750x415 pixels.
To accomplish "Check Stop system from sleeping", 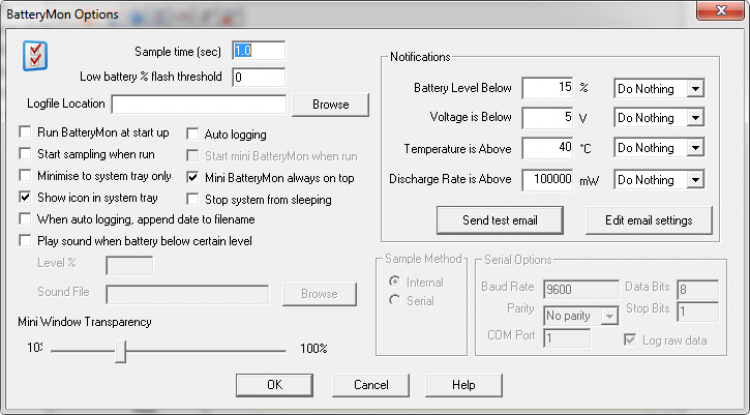I will point(192,199).
